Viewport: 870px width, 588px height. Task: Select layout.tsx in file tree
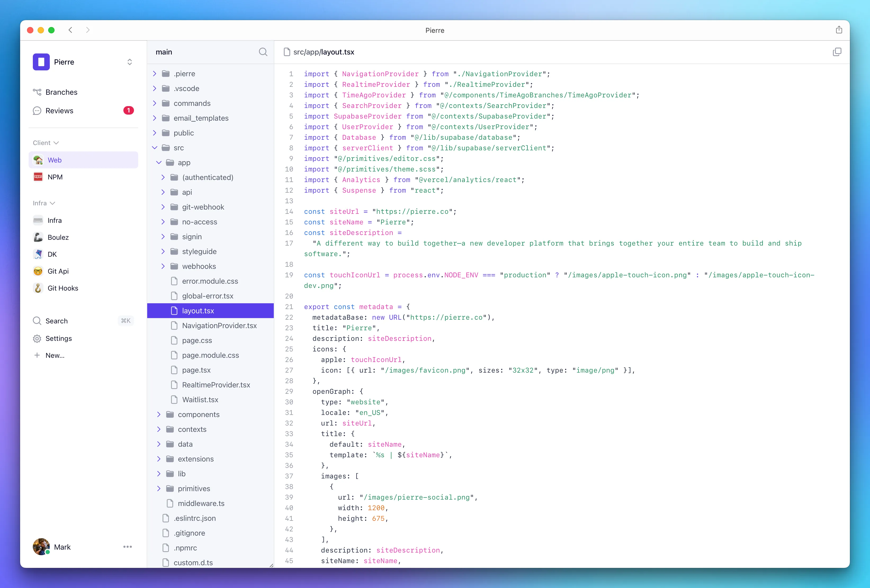[x=210, y=311]
